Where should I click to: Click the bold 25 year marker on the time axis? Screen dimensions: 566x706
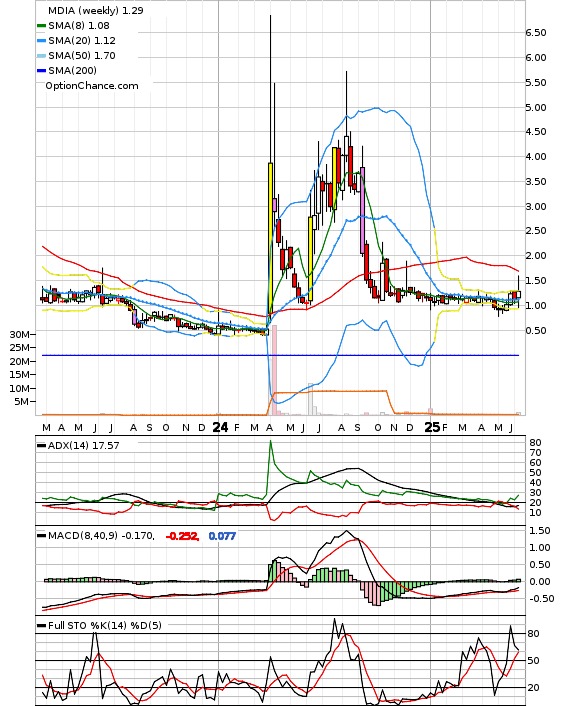(432, 427)
